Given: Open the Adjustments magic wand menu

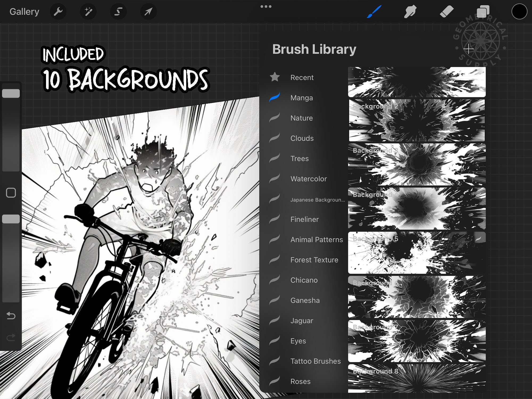Looking at the screenshot, I should tap(88, 12).
